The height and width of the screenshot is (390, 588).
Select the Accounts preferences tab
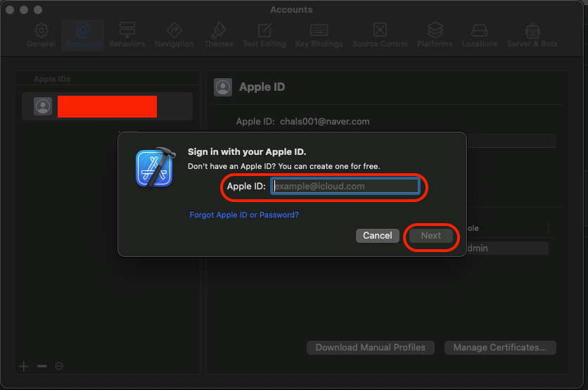tap(82, 35)
